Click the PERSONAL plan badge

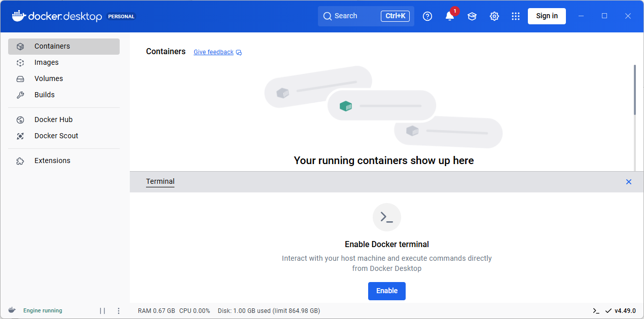[x=121, y=16]
